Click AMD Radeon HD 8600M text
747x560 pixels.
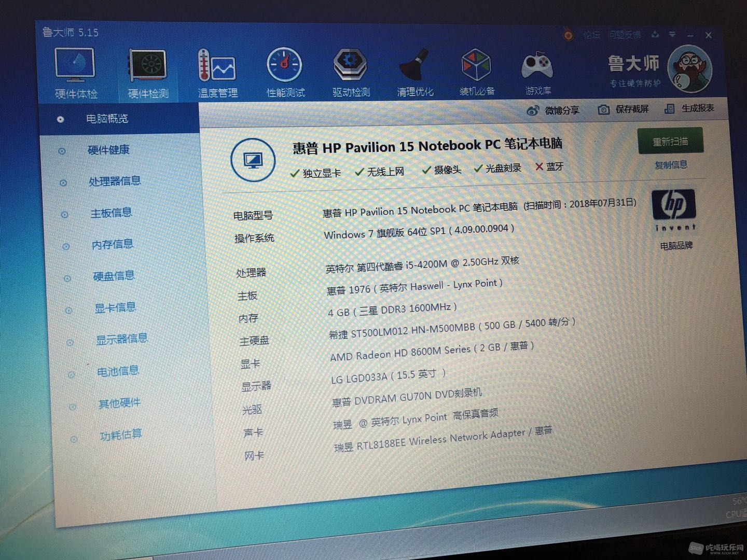432,351
